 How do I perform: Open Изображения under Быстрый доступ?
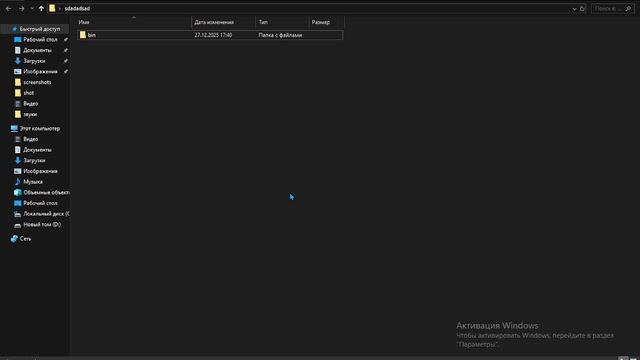pyautogui.click(x=40, y=71)
